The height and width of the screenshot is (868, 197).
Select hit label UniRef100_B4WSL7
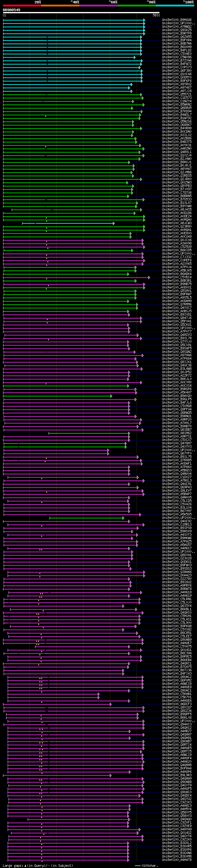177,115
